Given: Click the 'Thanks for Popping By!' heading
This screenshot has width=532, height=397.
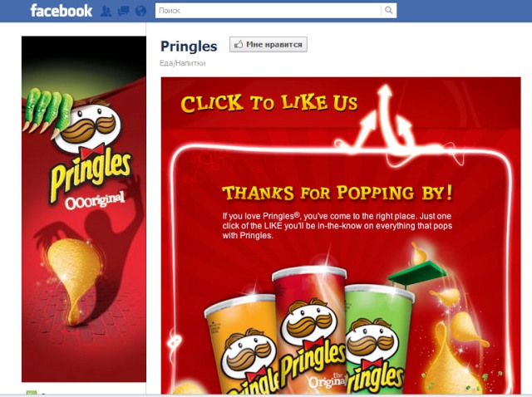Looking at the screenshot, I should (x=337, y=193).
